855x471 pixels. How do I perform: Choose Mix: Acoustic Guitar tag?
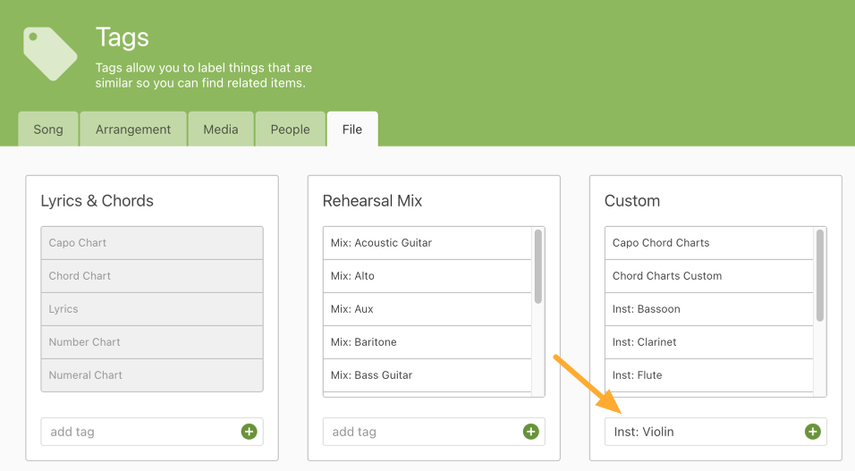pyautogui.click(x=428, y=243)
